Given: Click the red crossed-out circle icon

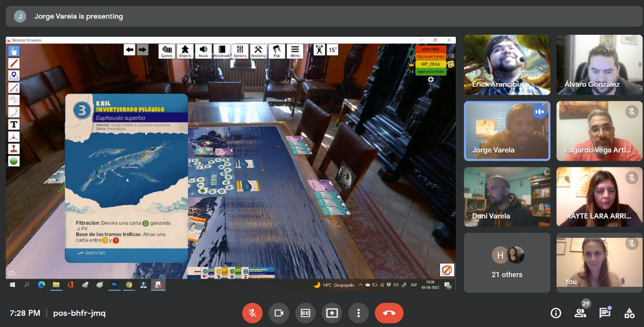Looking at the screenshot, I should coord(447,270).
